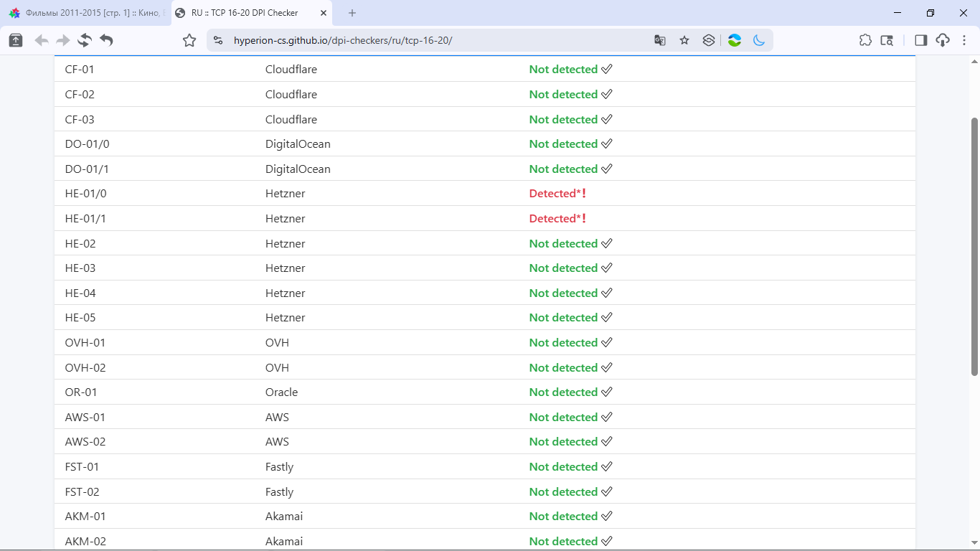Click the HE-02 cell
This screenshot has height=551, width=980.
click(80, 244)
